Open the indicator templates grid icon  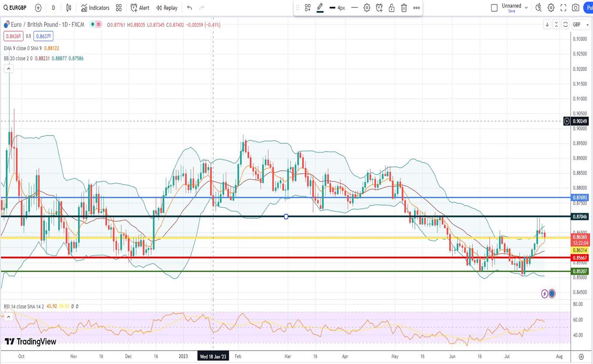pos(119,8)
